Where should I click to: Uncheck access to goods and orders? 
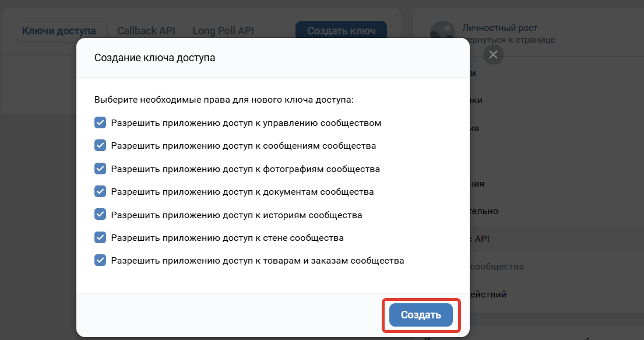(100, 260)
